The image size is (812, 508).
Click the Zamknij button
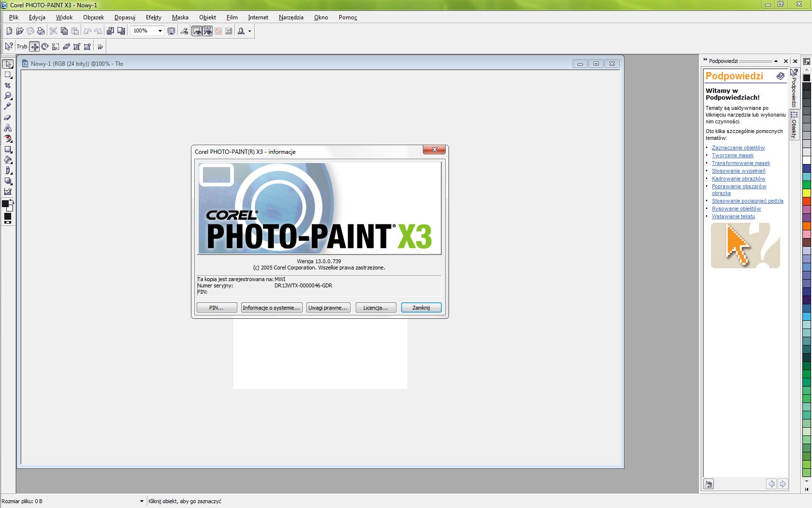point(421,308)
